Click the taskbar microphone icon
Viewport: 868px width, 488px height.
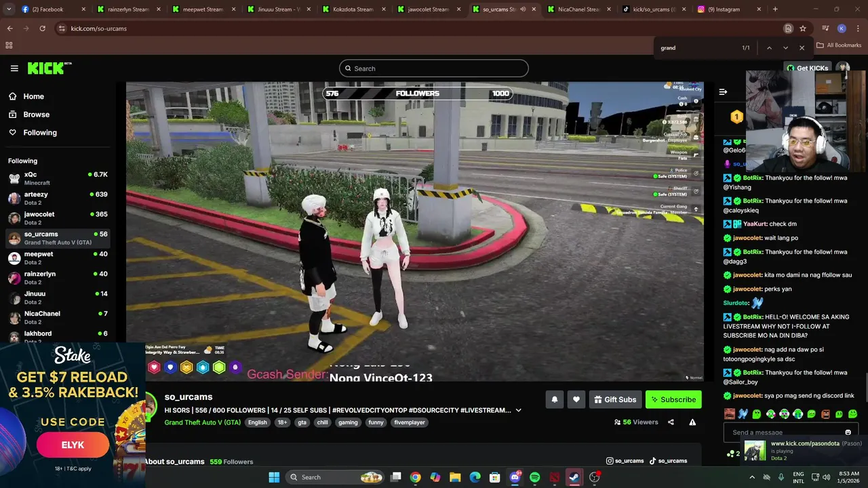click(781, 477)
